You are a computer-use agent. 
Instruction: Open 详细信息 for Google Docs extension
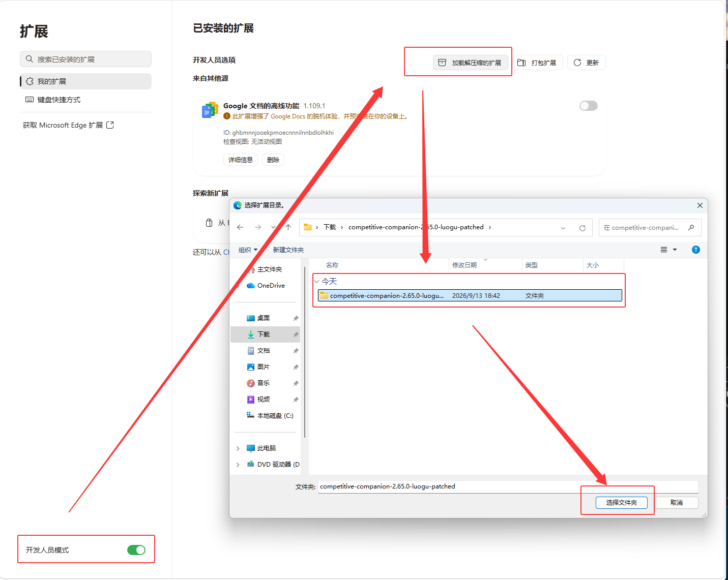pos(241,160)
